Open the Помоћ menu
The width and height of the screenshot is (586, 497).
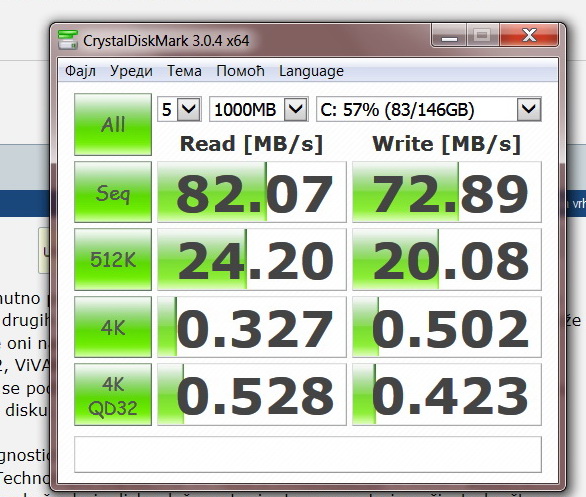pyautogui.click(x=240, y=71)
